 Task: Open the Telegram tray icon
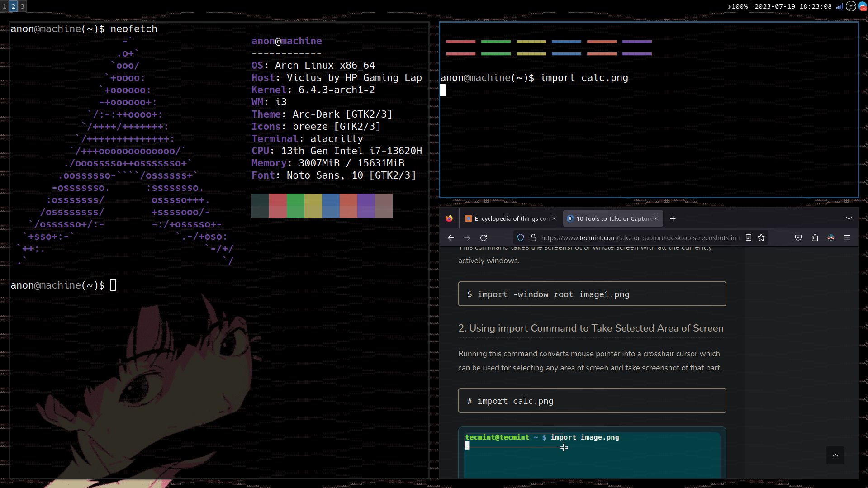(863, 6)
